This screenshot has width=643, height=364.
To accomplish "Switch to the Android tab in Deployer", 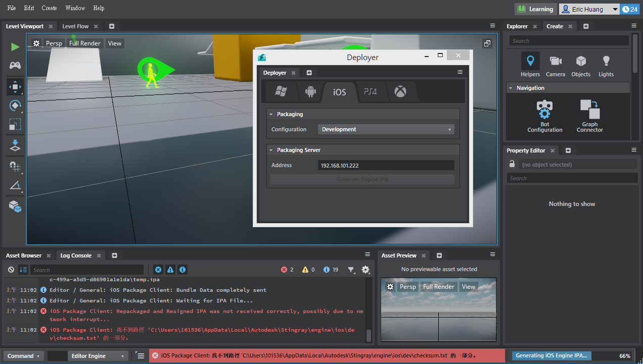I will coord(310,91).
